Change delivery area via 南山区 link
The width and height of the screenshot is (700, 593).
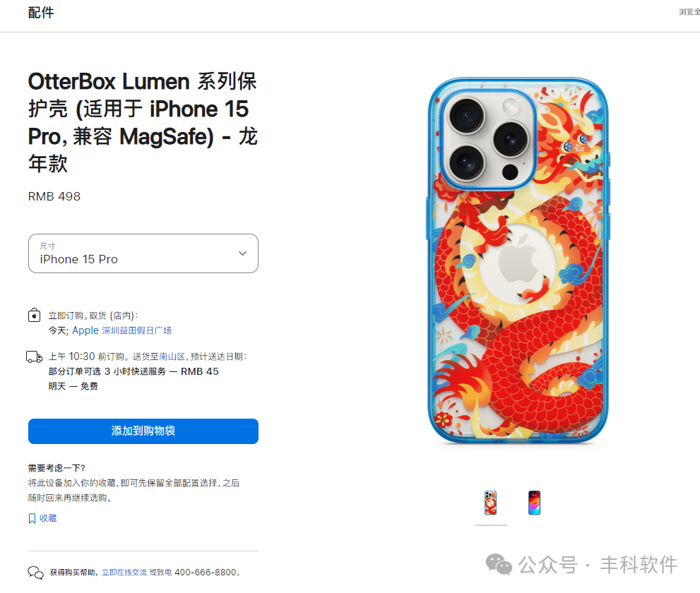click(x=172, y=357)
